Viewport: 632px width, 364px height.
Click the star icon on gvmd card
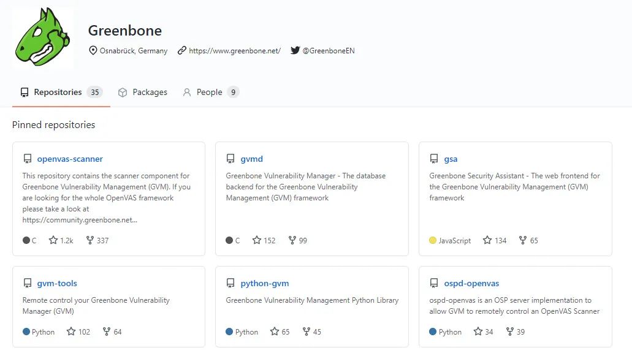pos(257,240)
